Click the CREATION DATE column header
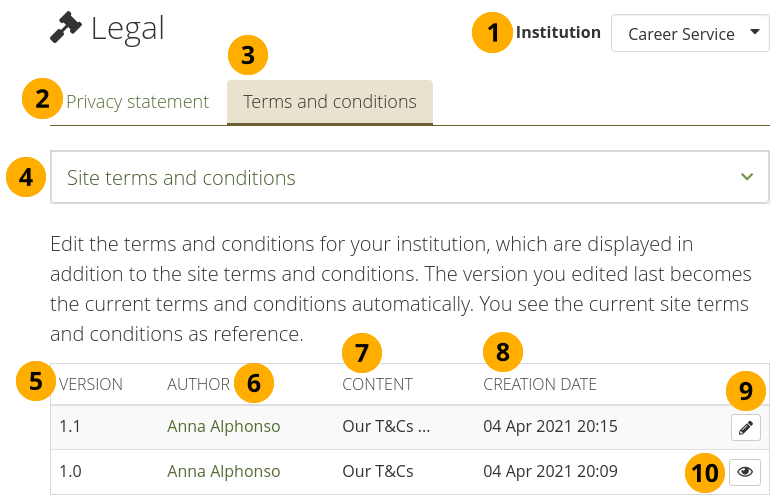 coord(540,384)
